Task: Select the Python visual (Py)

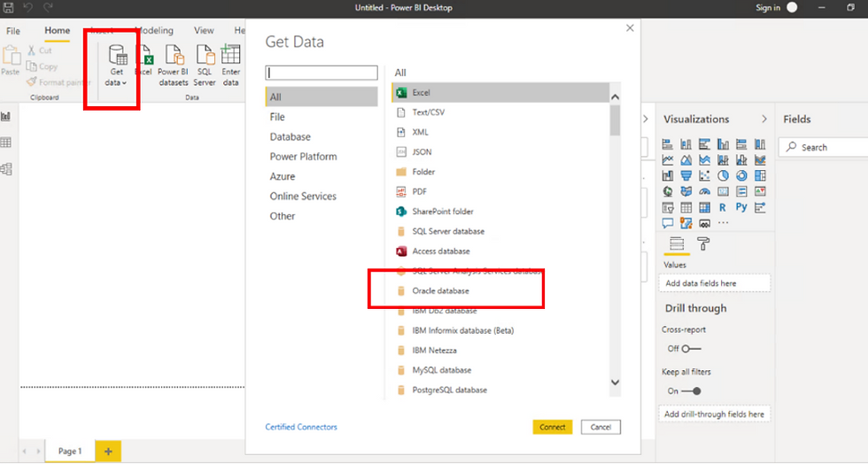Action: tap(741, 207)
